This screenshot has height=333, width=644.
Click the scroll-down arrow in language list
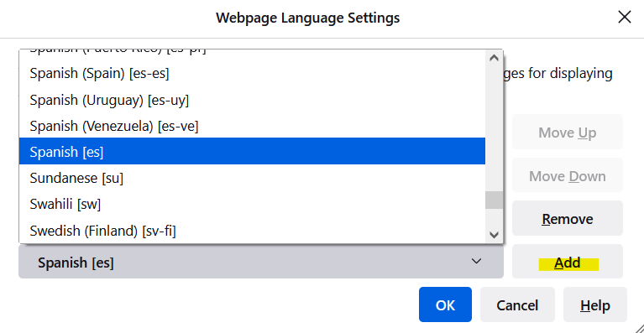pyautogui.click(x=494, y=235)
